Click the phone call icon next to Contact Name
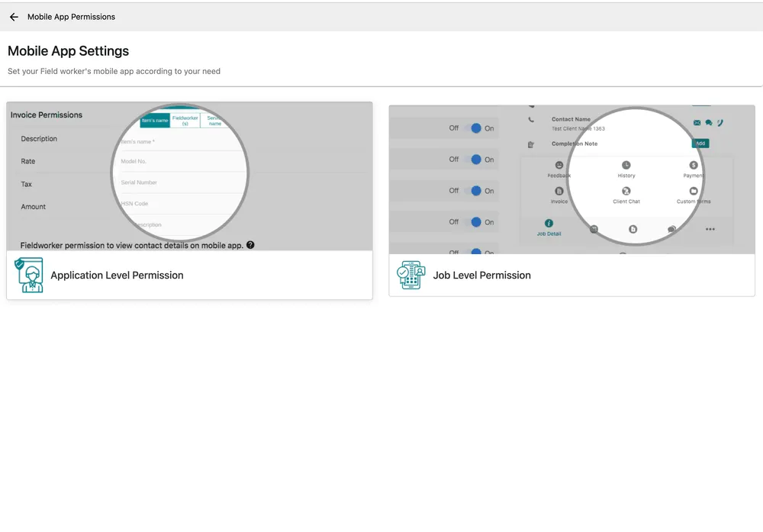 pyautogui.click(x=720, y=123)
